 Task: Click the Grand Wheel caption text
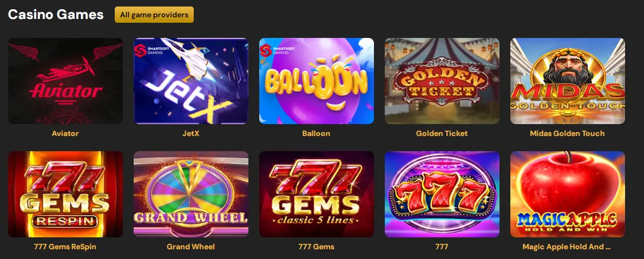[x=191, y=247]
